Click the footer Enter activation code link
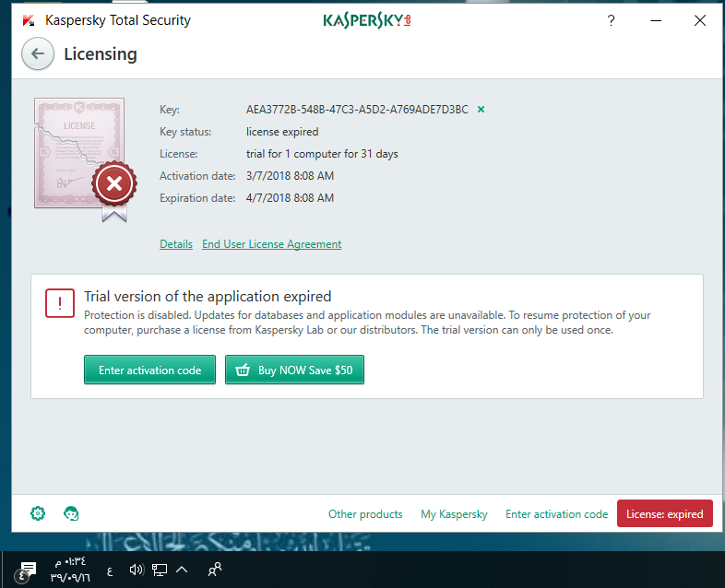Screen dimensions: 725x588 coord(557,514)
